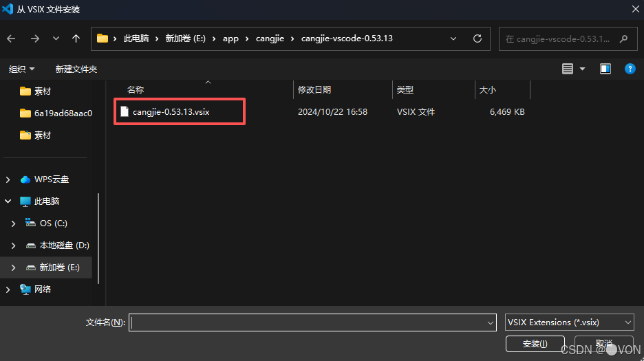Go up one folder level

tap(76, 39)
